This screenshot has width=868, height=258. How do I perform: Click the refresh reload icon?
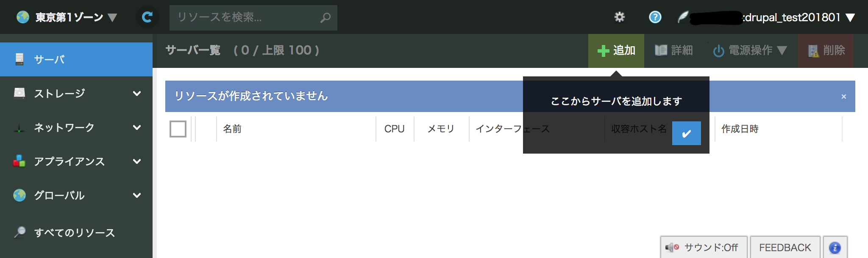click(147, 17)
